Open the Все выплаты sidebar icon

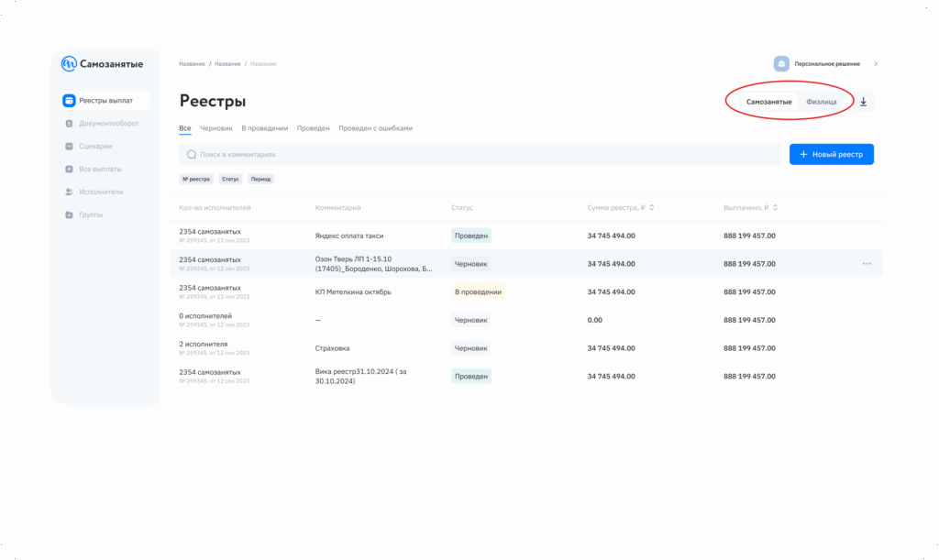pyautogui.click(x=69, y=169)
